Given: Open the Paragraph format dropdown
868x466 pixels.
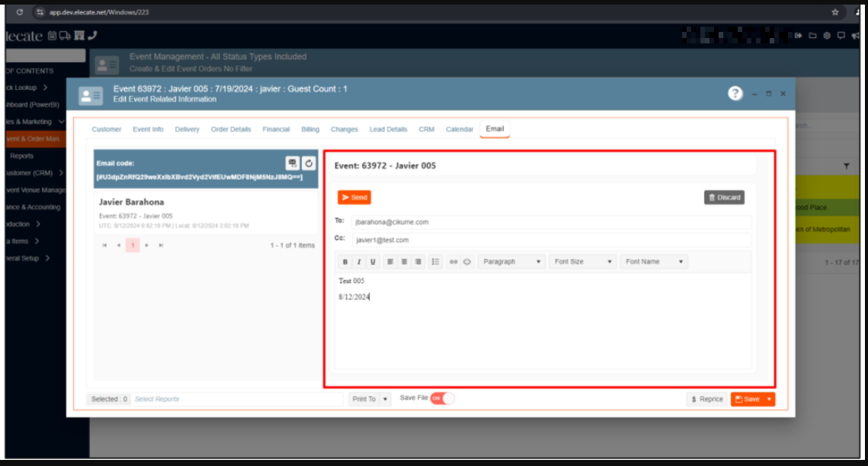Looking at the screenshot, I should point(511,262).
